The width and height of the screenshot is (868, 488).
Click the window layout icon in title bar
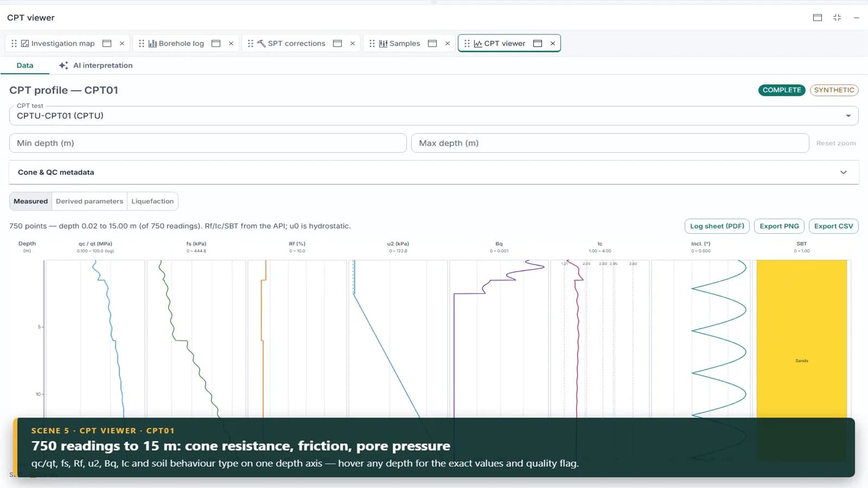pyautogui.click(x=818, y=17)
